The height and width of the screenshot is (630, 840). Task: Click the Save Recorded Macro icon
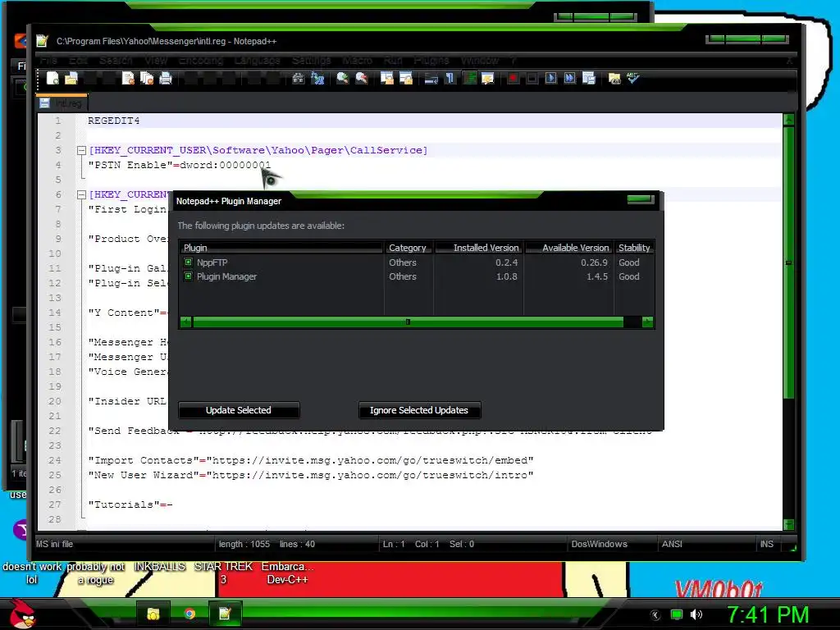pos(589,78)
